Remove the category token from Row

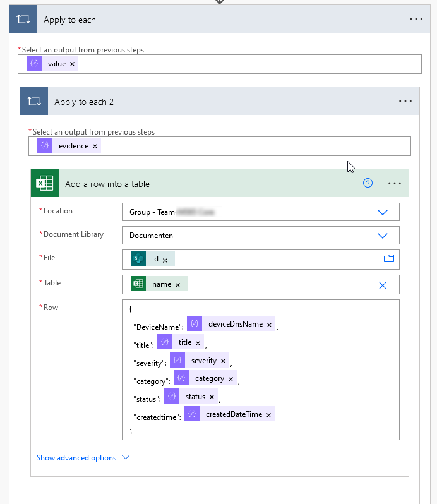click(230, 380)
